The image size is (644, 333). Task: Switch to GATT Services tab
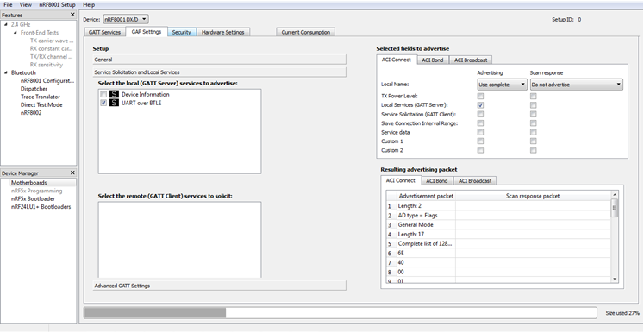coord(104,32)
